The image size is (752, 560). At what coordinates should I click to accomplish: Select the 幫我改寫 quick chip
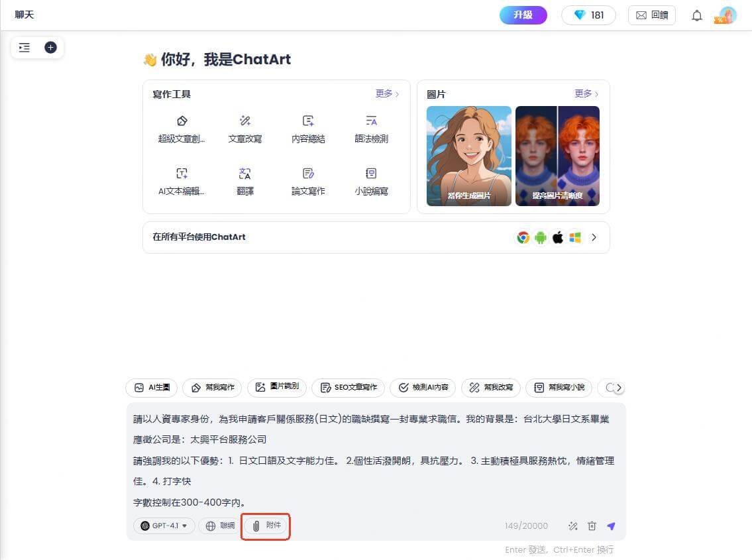pos(491,388)
